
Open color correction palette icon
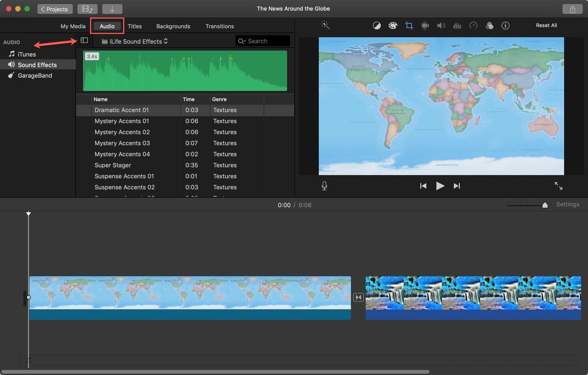(x=393, y=26)
